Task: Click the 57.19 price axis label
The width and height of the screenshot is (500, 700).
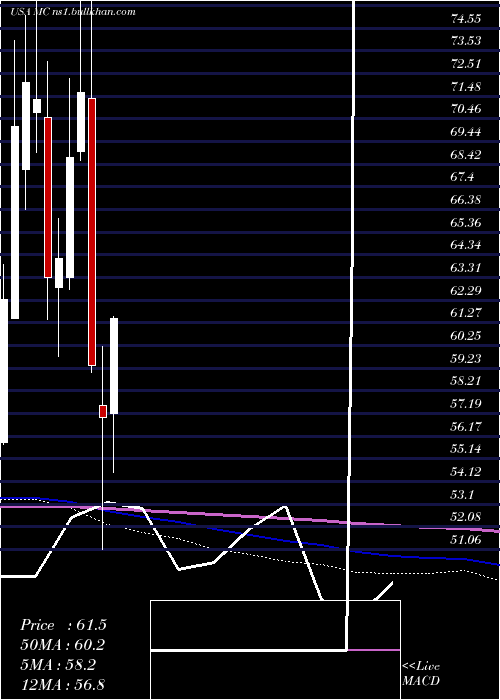Action: [466, 404]
